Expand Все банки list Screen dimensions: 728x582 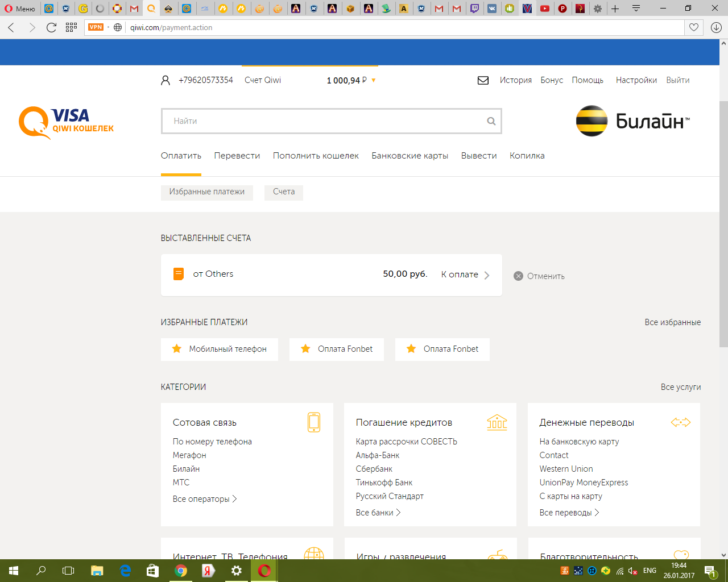click(378, 513)
